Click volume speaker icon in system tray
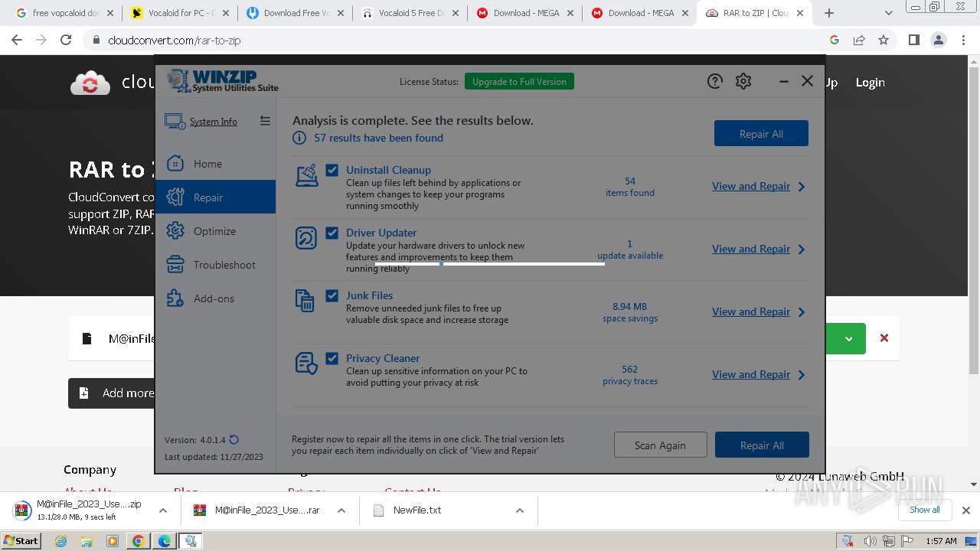Viewport: 980px width, 551px height. click(x=871, y=541)
